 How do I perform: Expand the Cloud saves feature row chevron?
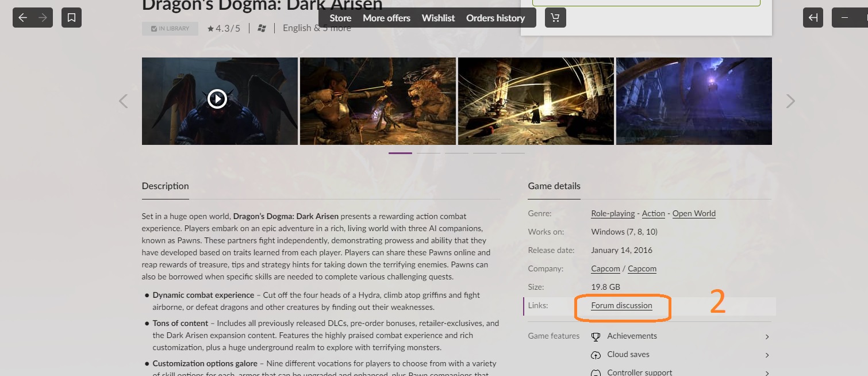pyautogui.click(x=767, y=355)
